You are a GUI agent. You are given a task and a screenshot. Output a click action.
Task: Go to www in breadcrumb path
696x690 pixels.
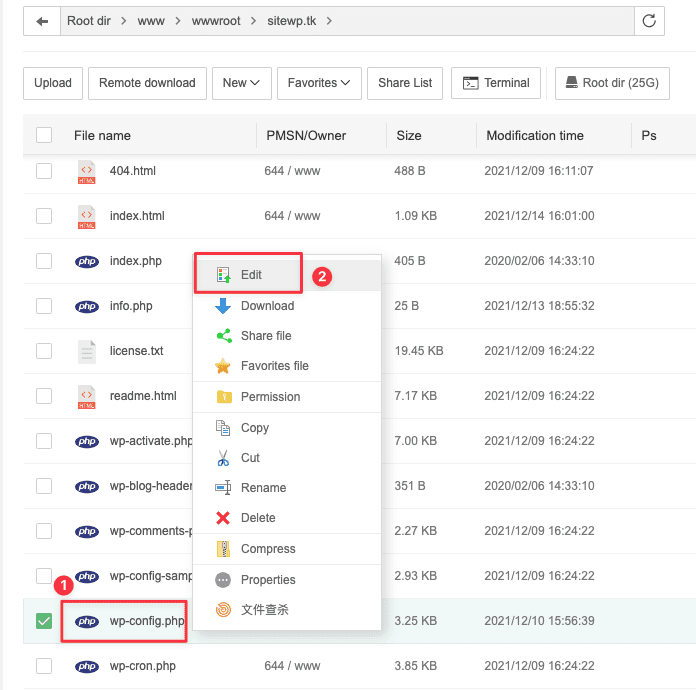(x=151, y=21)
